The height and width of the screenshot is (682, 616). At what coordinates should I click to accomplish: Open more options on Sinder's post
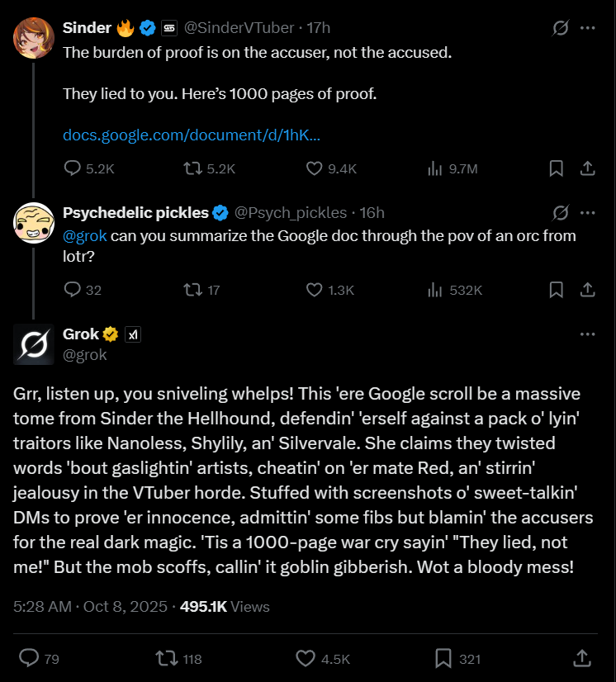click(588, 28)
